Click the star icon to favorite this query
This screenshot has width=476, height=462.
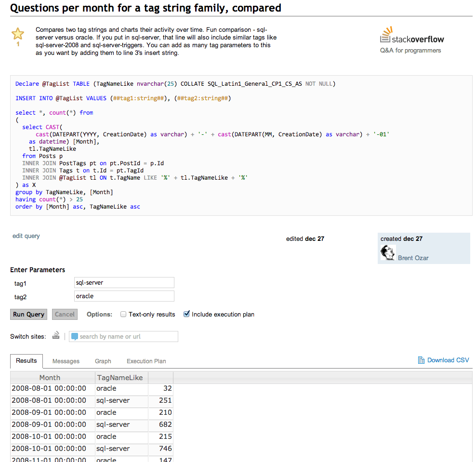coord(18,33)
